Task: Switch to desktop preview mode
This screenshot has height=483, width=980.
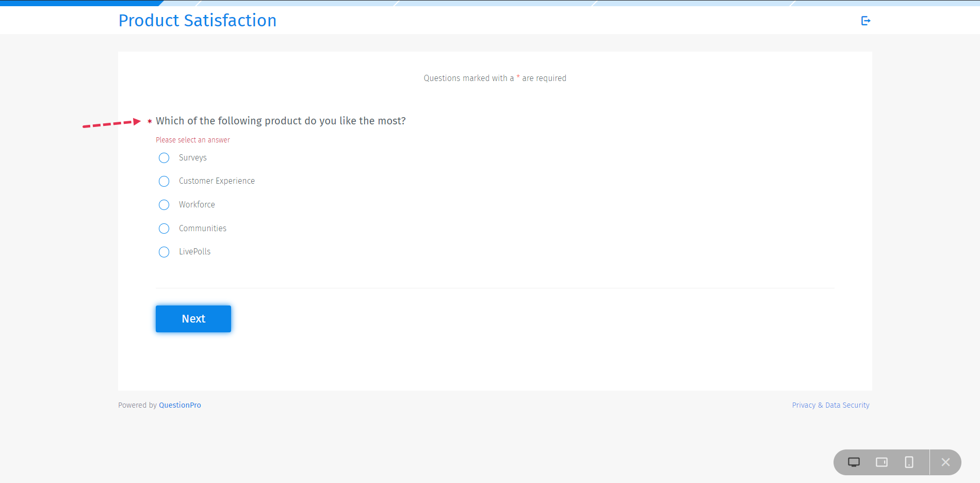Action: (x=854, y=462)
